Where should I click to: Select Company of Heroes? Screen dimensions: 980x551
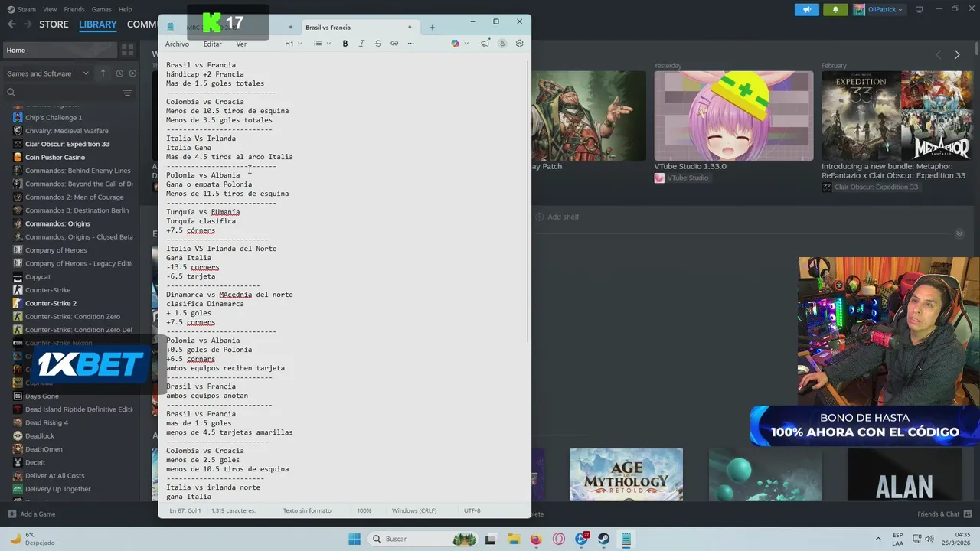(x=56, y=250)
